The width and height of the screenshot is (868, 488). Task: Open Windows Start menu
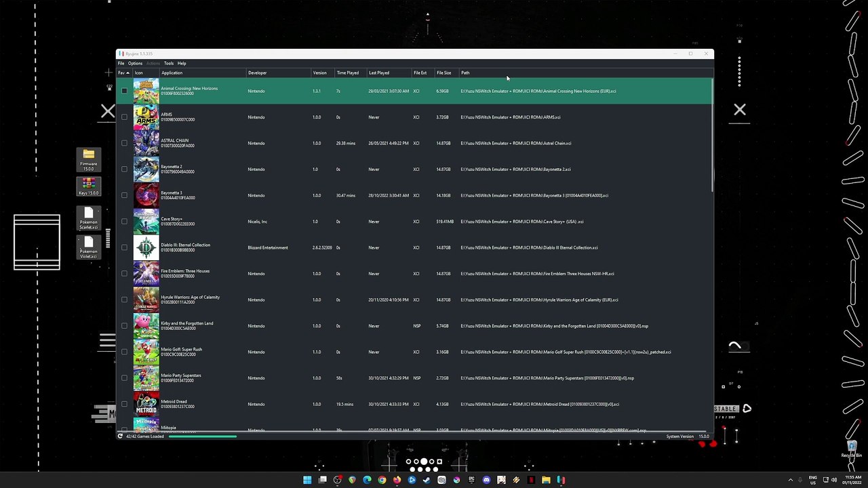[x=307, y=480]
